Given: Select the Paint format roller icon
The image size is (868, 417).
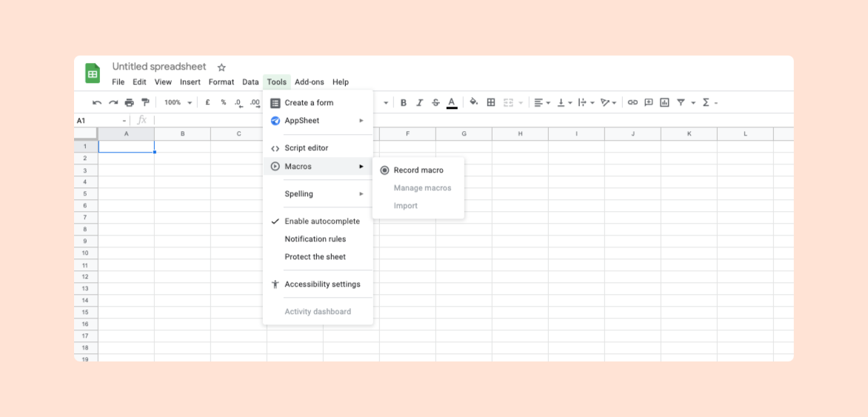Looking at the screenshot, I should [145, 102].
